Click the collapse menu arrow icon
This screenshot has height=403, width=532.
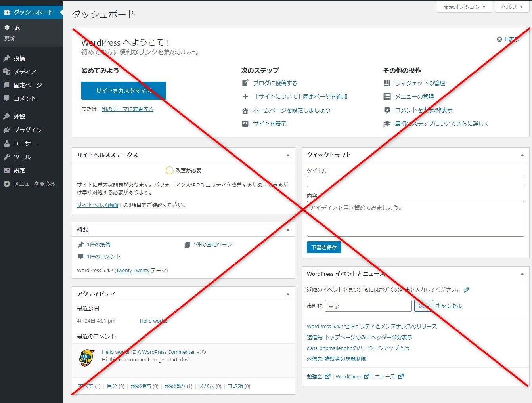[x=7, y=184]
